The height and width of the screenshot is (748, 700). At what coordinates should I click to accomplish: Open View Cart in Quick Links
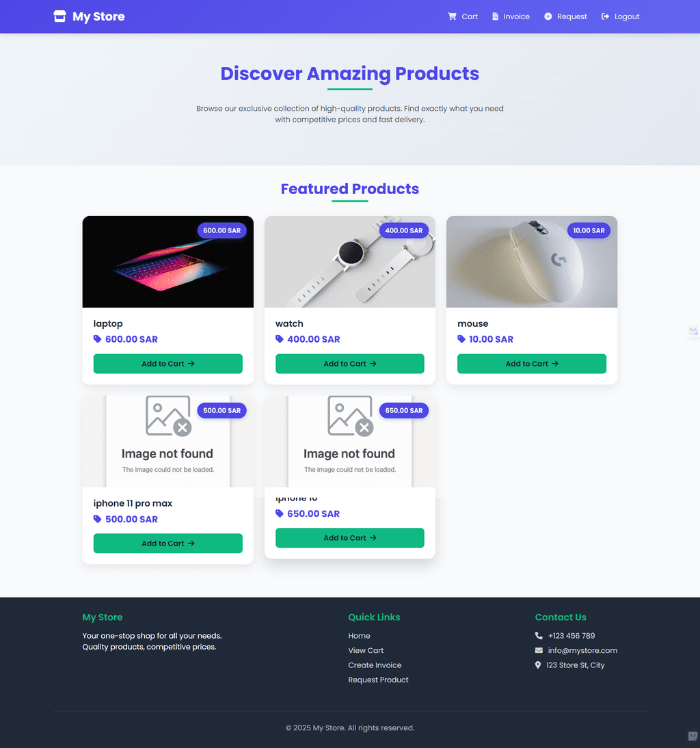(x=366, y=651)
